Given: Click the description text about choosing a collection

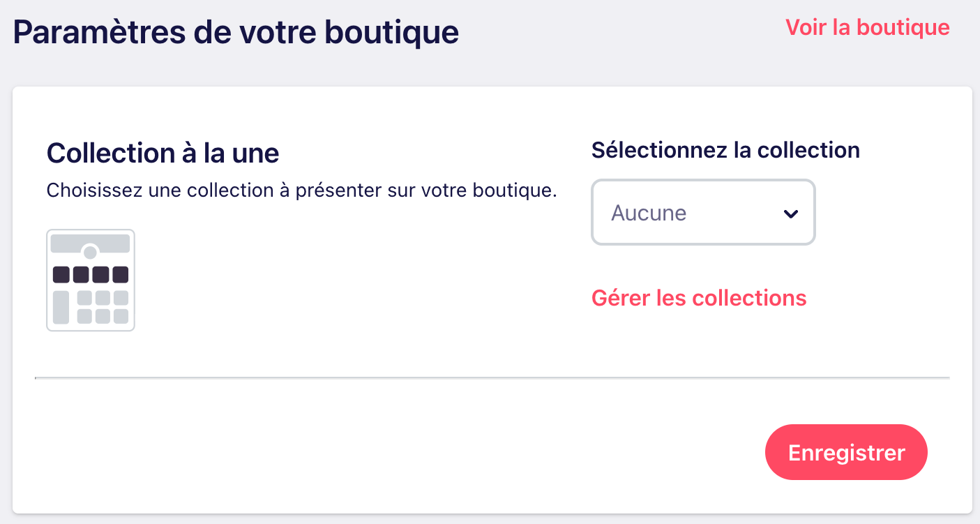Looking at the screenshot, I should point(301,189).
